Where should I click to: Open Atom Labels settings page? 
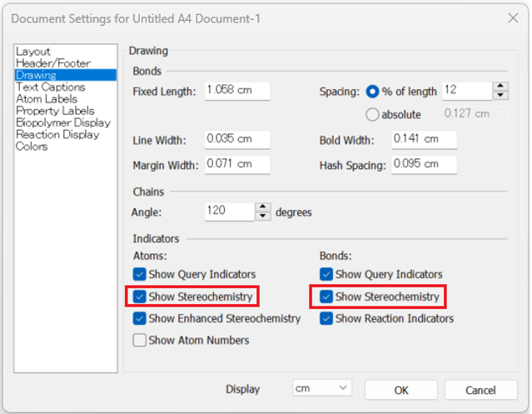coord(47,98)
